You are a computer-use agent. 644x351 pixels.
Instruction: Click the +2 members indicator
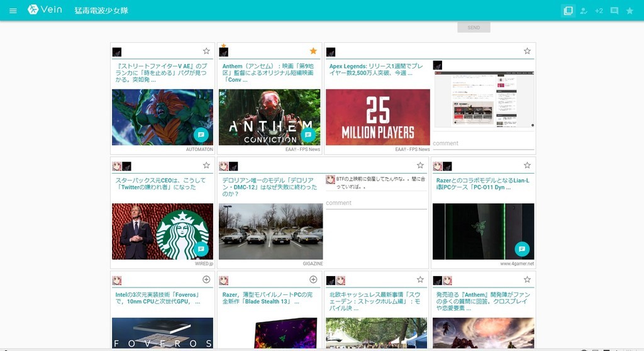[599, 11]
